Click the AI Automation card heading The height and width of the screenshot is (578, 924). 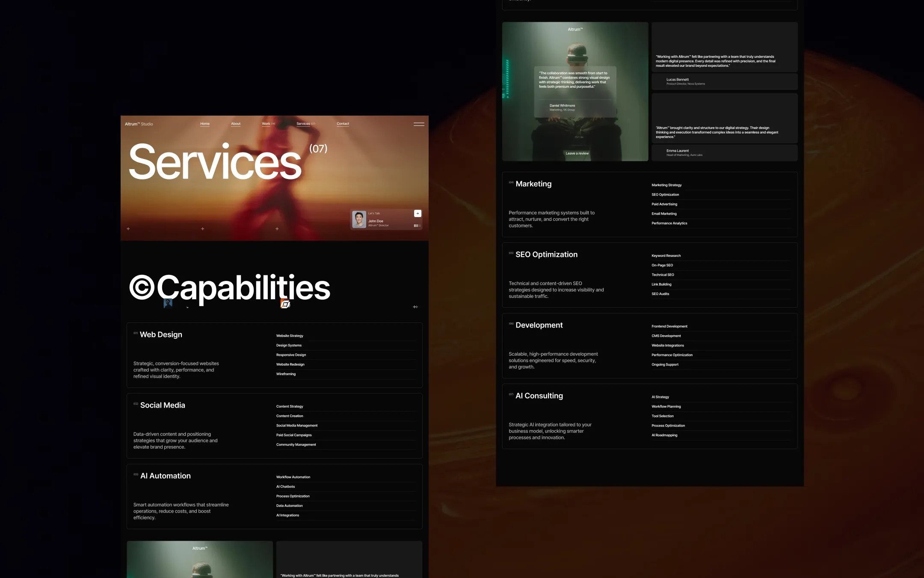click(x=166, y=476)
